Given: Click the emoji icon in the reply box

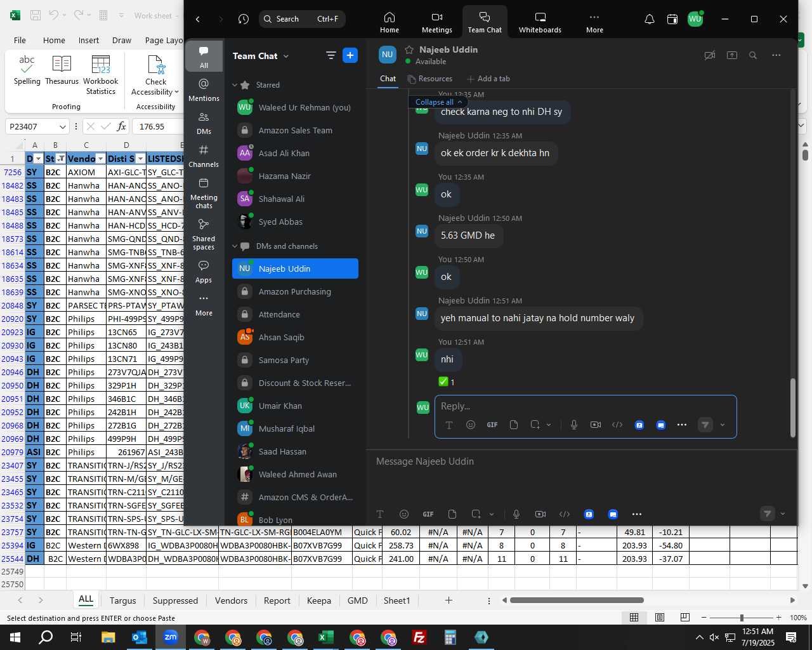Looking at the screenshot, I should click(471, 425).
